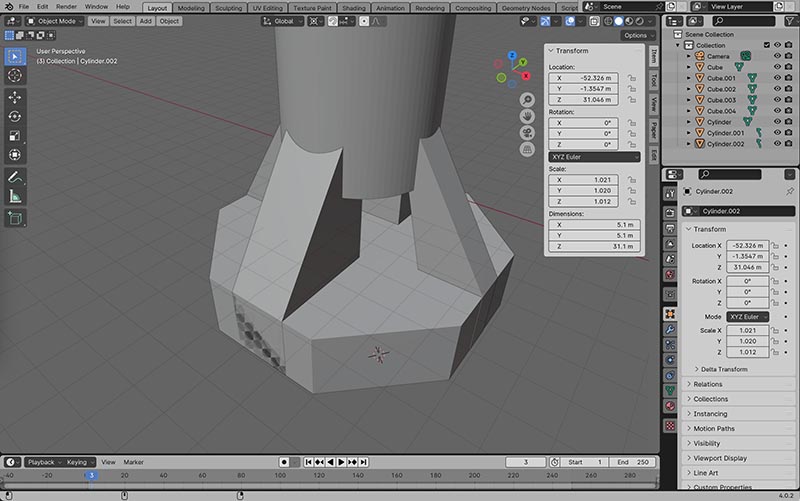Expand the Relations panel in Properties
Image resolution: width=800 pixels, height=501 pixels.
click(708, 384)
